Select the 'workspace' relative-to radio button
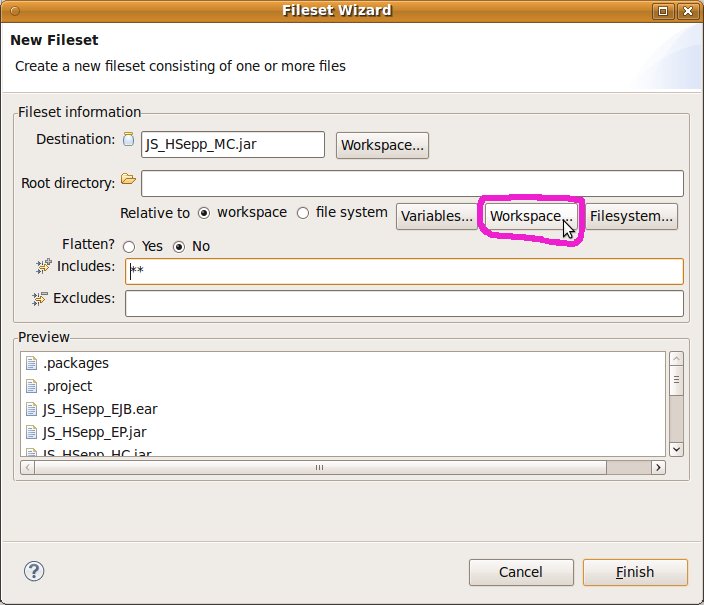The width and height of the screenshot is (704, 605). pos(204,213)
